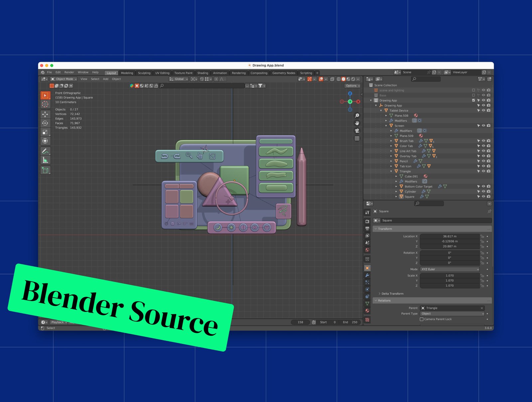Enable the Camera Parent Lock checkbox
The height and width of the screenshot is (402, 532).
[x=422, y=319]
